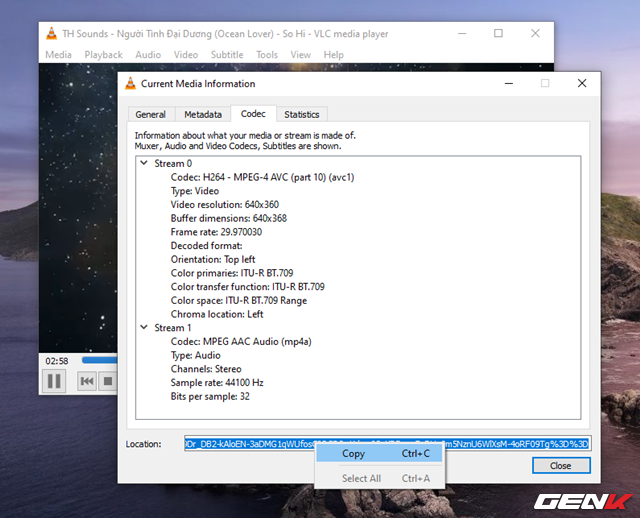The width and height of the screenshot is (640, 518).
Task: Switch to the Statistics tab
Action: coord(302,114)
